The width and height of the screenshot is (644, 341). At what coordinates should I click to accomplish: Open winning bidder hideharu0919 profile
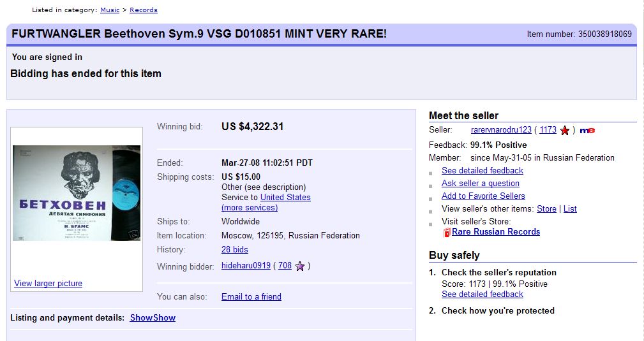pos(246,266)
